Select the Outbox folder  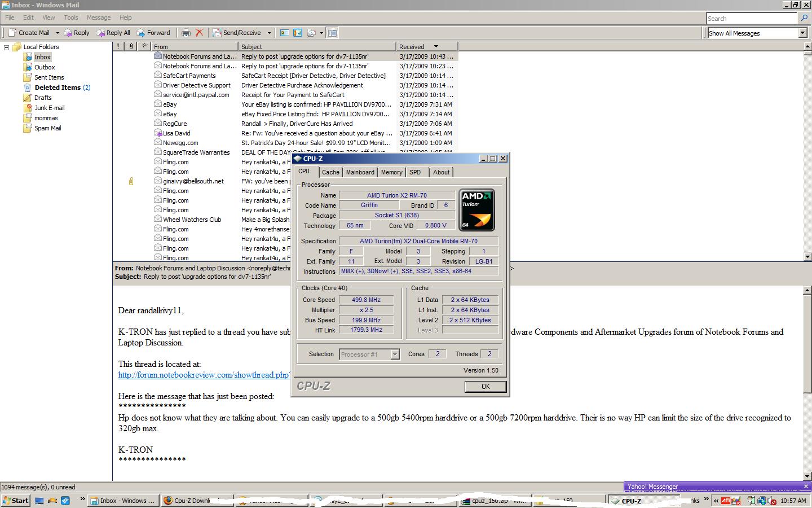pos(45,67)
